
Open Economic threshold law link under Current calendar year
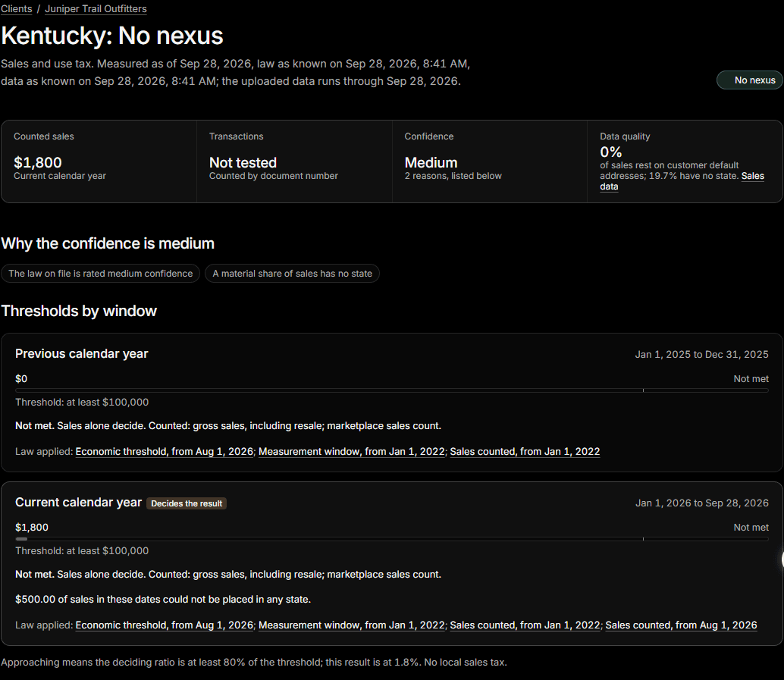[164, 625]
